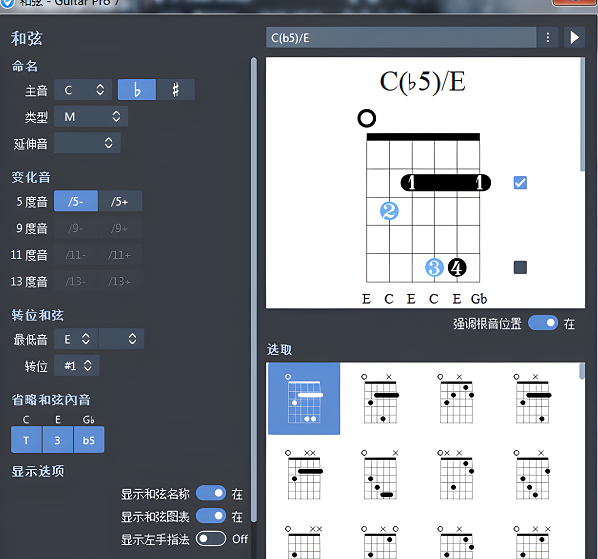Open the root note C dropdown

click(83, 90)
